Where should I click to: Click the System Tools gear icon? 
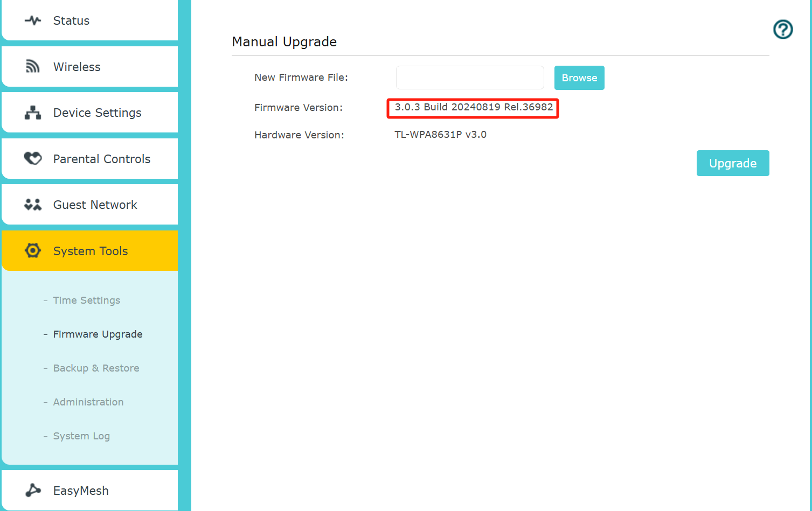(x=33, y=251)
